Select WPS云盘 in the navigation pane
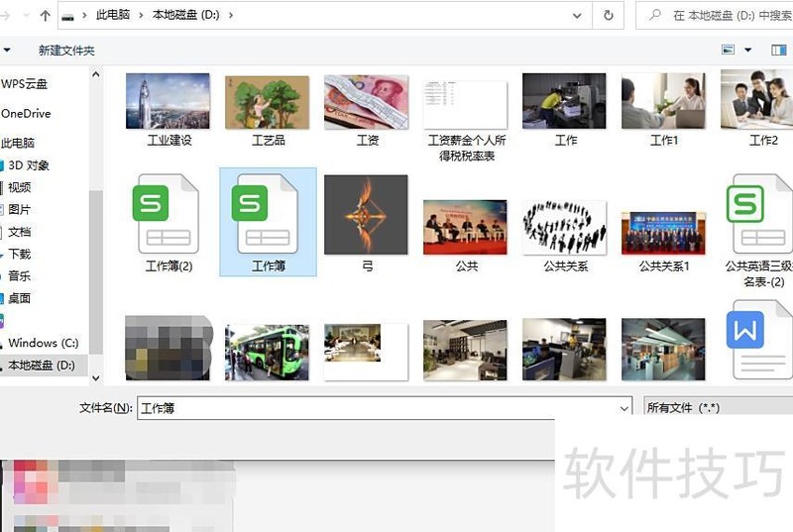This screenshot has width=793, height=532. click(25, 84)
